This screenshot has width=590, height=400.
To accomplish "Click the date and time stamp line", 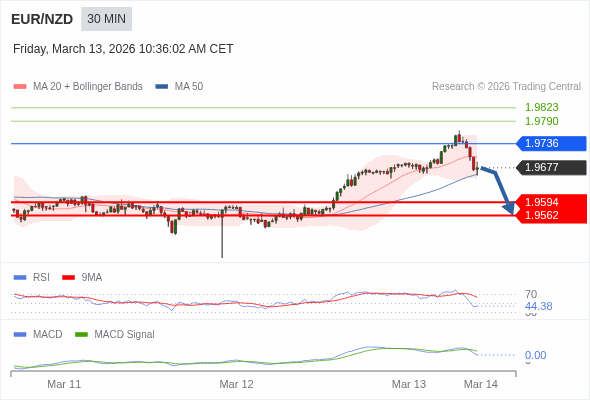I will click(x=123, y=49).
